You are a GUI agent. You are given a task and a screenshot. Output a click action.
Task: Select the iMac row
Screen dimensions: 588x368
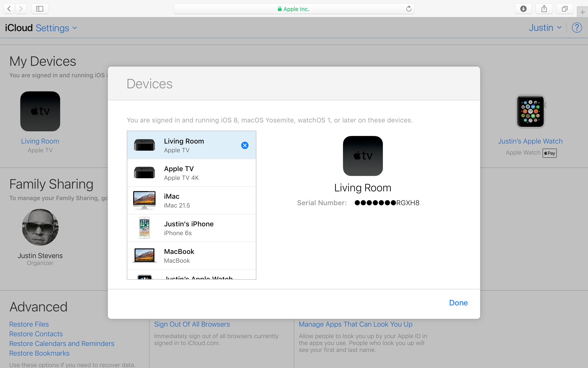[192, 200]
